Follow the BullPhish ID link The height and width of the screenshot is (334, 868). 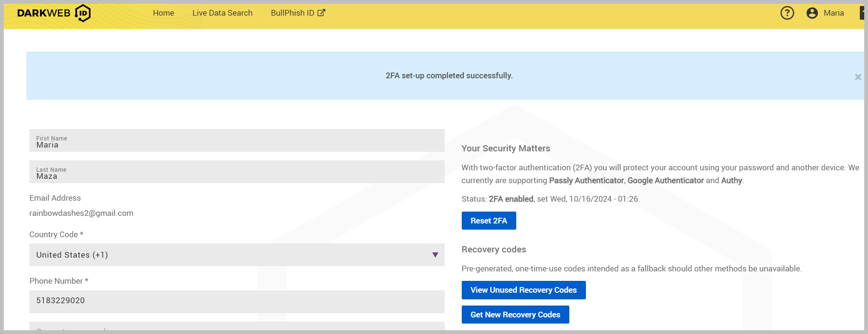pos(292,13)
